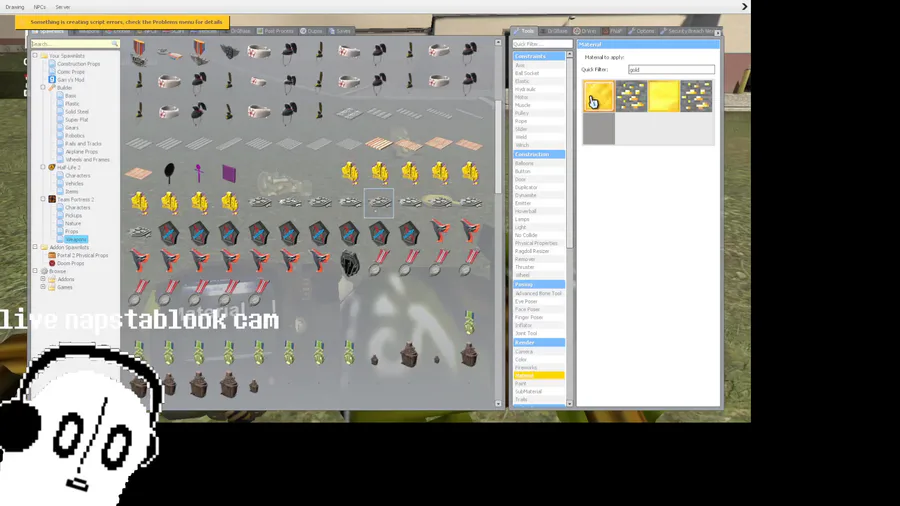Collapse the Render tool category header

[539, 342]
